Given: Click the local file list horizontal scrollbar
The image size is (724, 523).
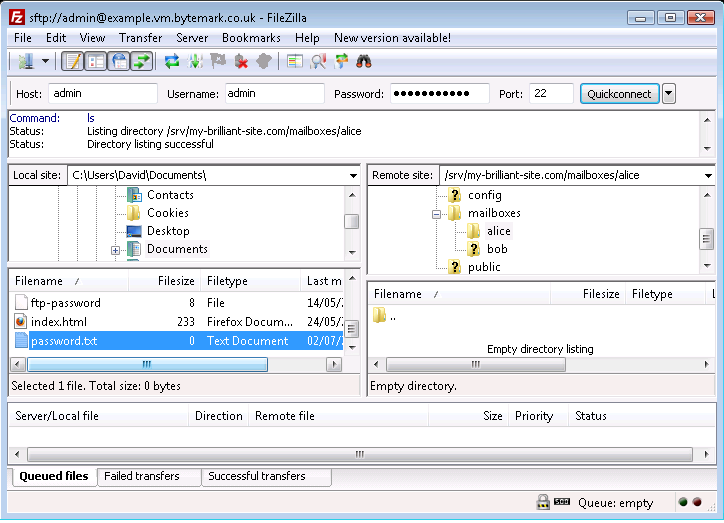Looking at the screenshot, I should tap(147, 365).
